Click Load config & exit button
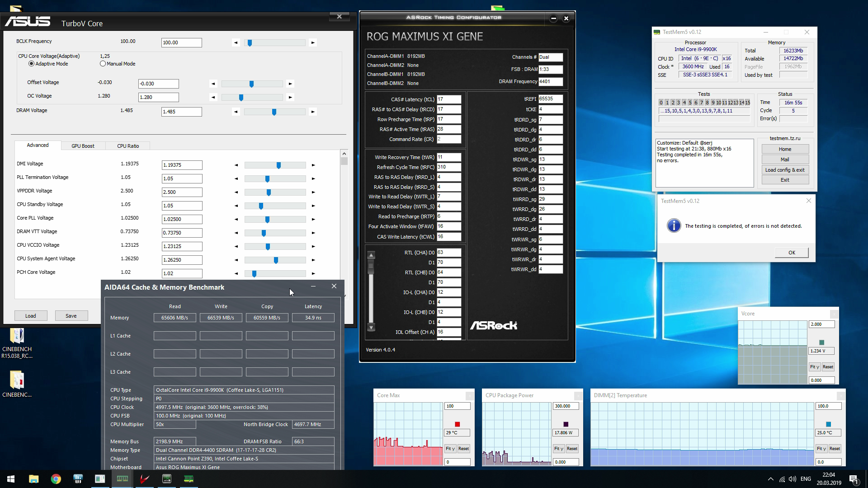Viewport: 868px width, 488px height. pyautogui.click(x=784, y=170)
